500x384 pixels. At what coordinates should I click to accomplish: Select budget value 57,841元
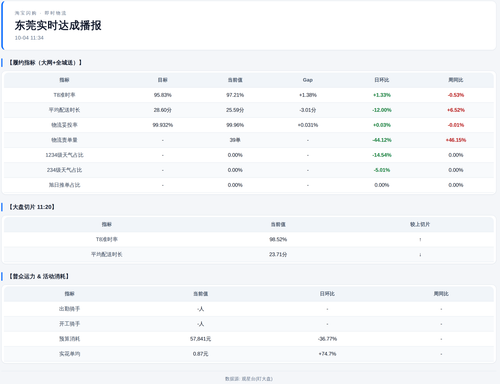pos(200,339)
